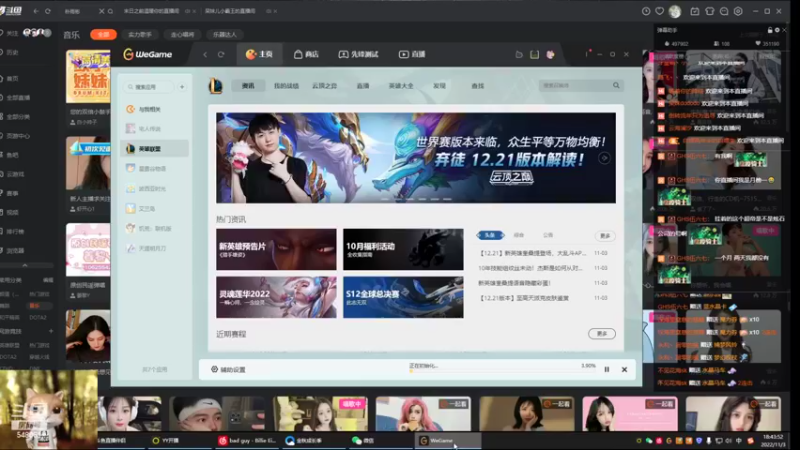Image resolution: width=800 pixels, height=450 pixels.
Task: Switch to 英雄大全 sub-tab
Action: click(401, 86)
